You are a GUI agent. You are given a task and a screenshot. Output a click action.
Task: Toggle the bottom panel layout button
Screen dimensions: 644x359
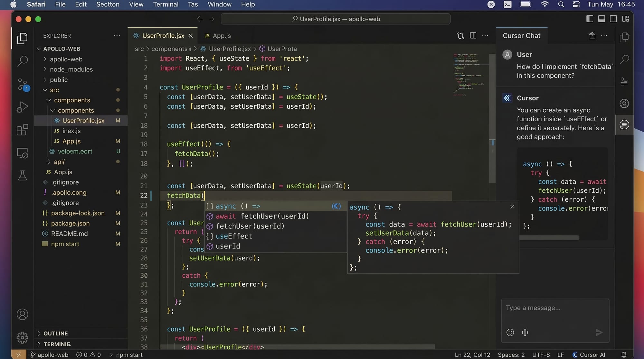point(601,19)
